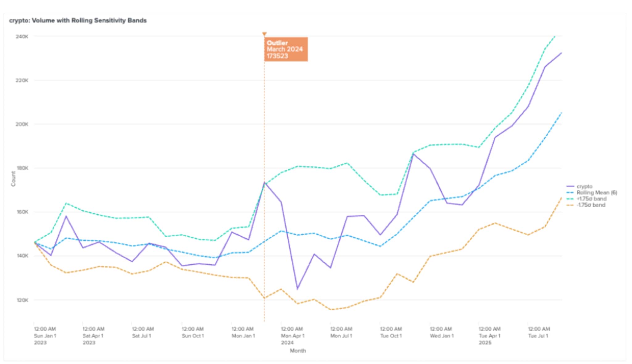Select the 'Tue Oct 1' x-axis label
This screenshot has height=364, width=632.
click(x=391, y=332)
